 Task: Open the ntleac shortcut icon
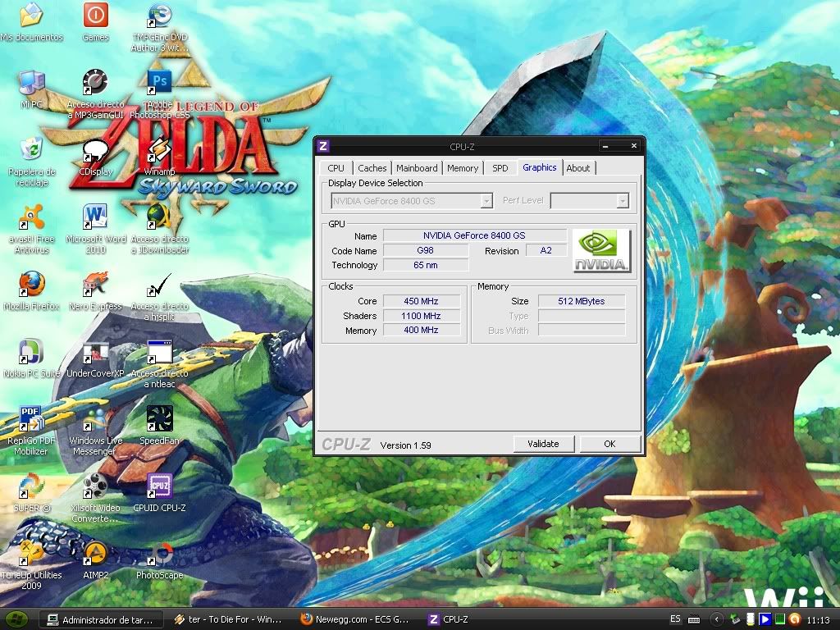tap(160, 352)
